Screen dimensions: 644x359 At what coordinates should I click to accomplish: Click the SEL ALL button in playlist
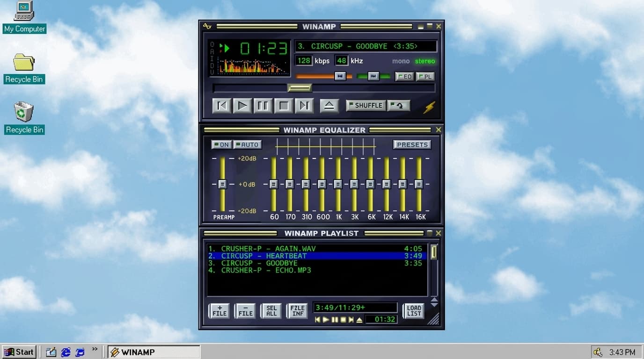[271, 311]
